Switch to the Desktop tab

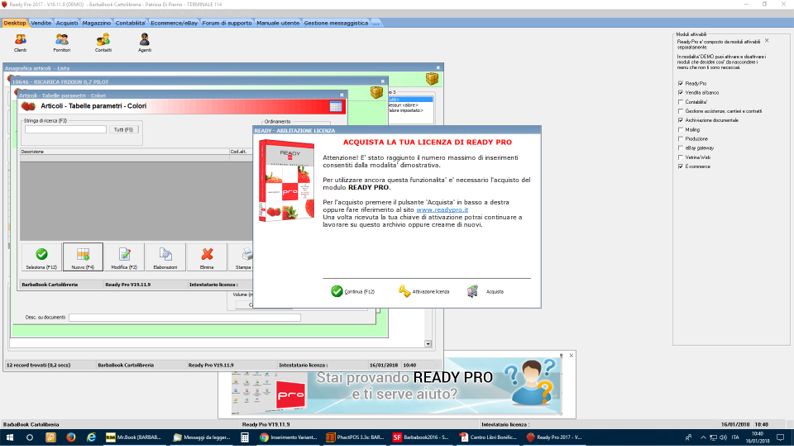[x=15, y=23]
